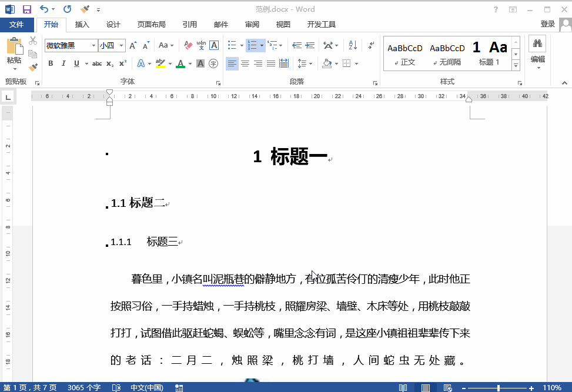Click the Grow Font icon
Image resolution: width=572 pixels, height=392 pixels.
click(x=133, y=45)
